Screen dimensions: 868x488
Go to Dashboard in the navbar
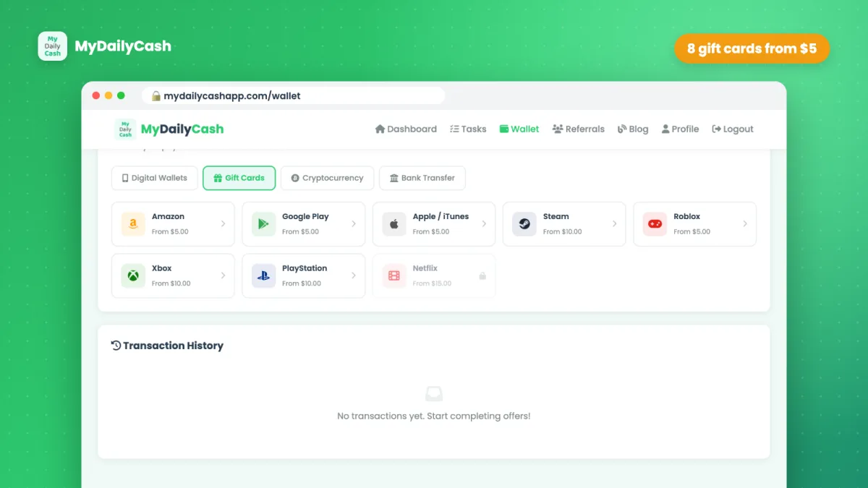coord(406,129)
